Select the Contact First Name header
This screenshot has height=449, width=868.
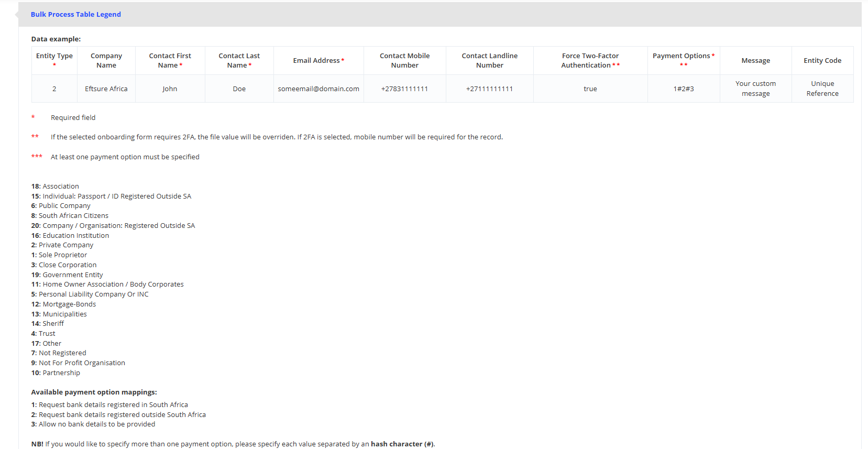[170, 60]
